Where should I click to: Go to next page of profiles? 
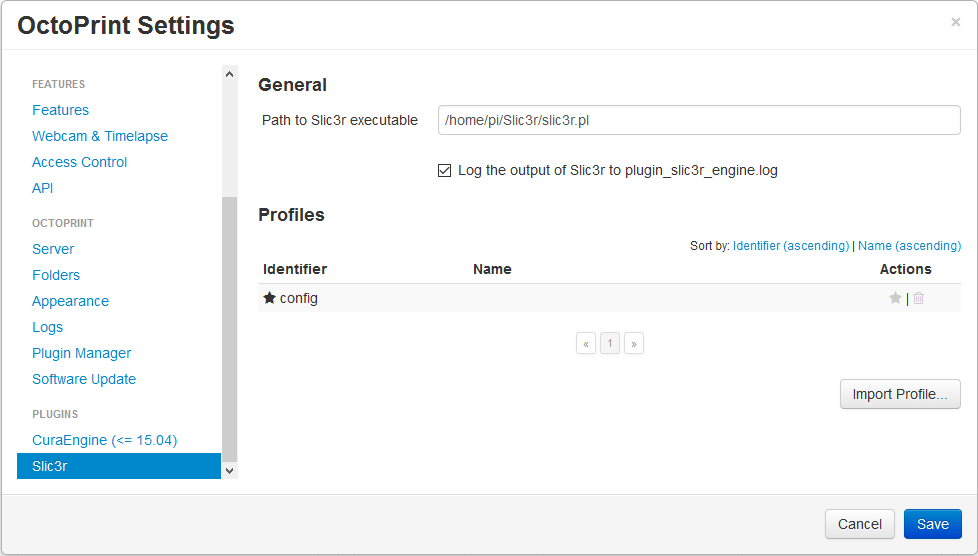click(634, 343)
